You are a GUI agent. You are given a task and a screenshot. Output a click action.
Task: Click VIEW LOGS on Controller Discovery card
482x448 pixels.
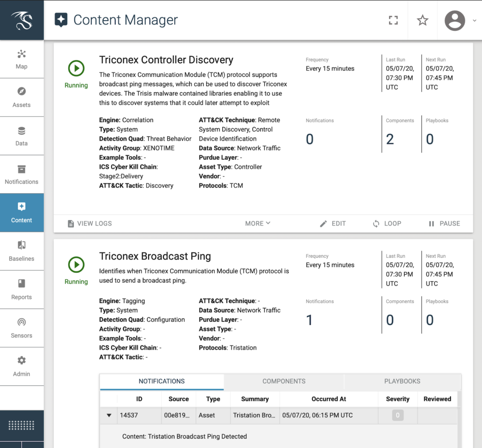click(90, 223)
